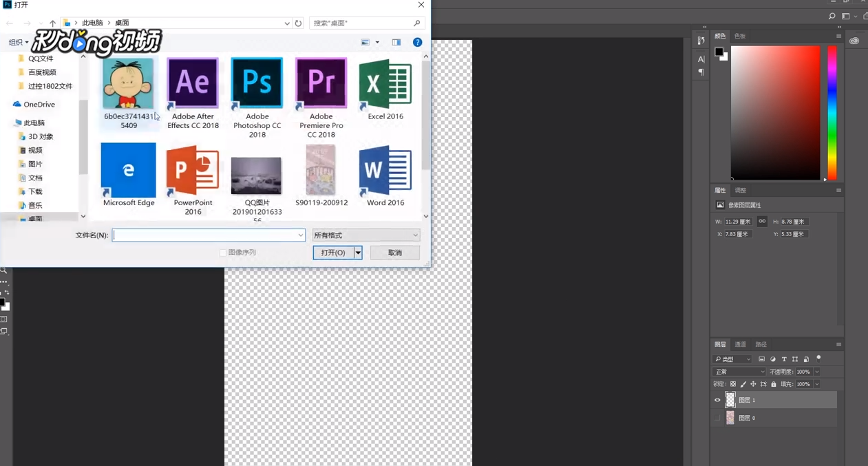Expand the address bar history dropdown
868x466 pixels.
pyautogui.click(x=287, y=23)
